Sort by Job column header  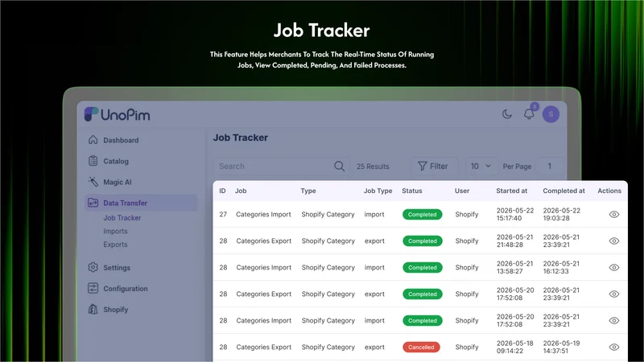tap(241, 191)
